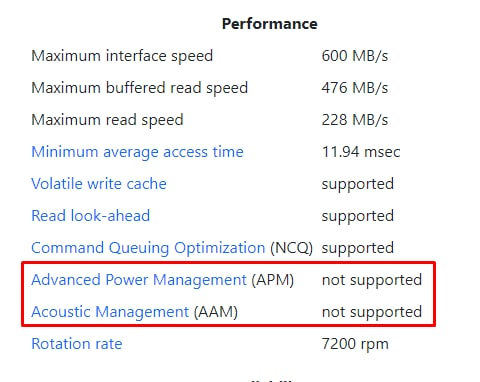Click the AAM not supported value
Image resolution: width=480 pixels, height=382 pixels.
[372, 312]
